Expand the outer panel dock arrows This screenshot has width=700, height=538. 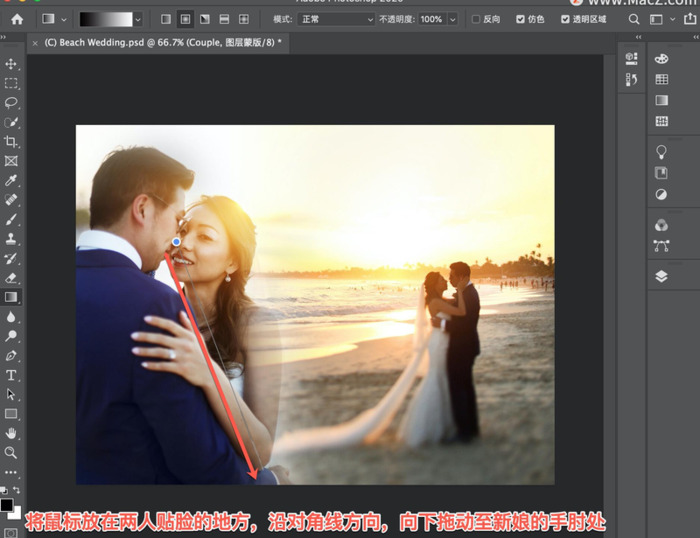[696, 37]
